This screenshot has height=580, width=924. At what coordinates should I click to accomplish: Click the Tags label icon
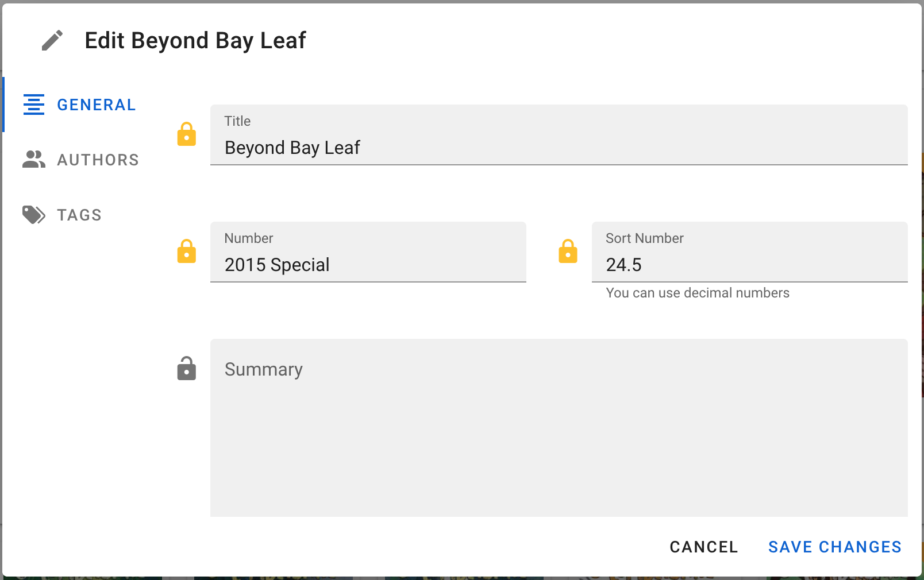click(34, 215)
